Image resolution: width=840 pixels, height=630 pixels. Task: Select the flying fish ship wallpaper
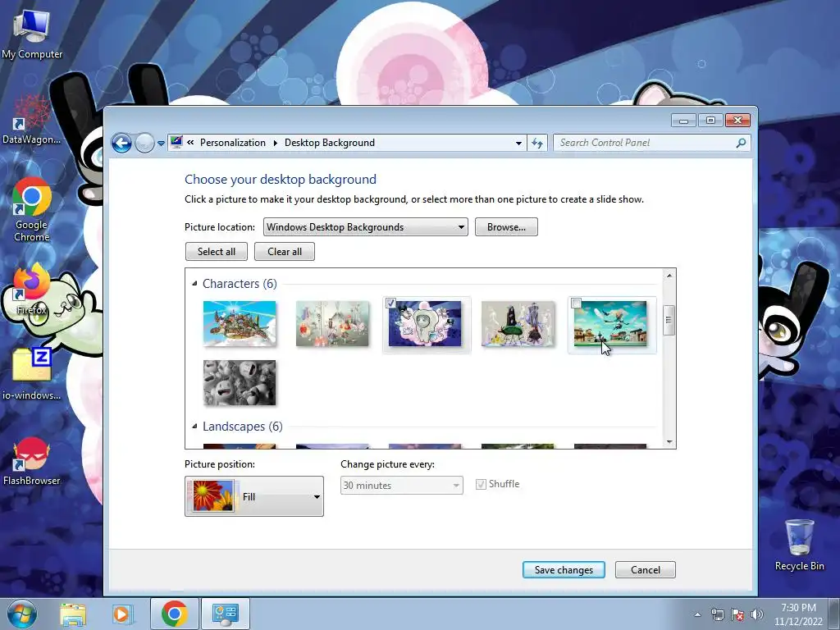coord(240,323)
